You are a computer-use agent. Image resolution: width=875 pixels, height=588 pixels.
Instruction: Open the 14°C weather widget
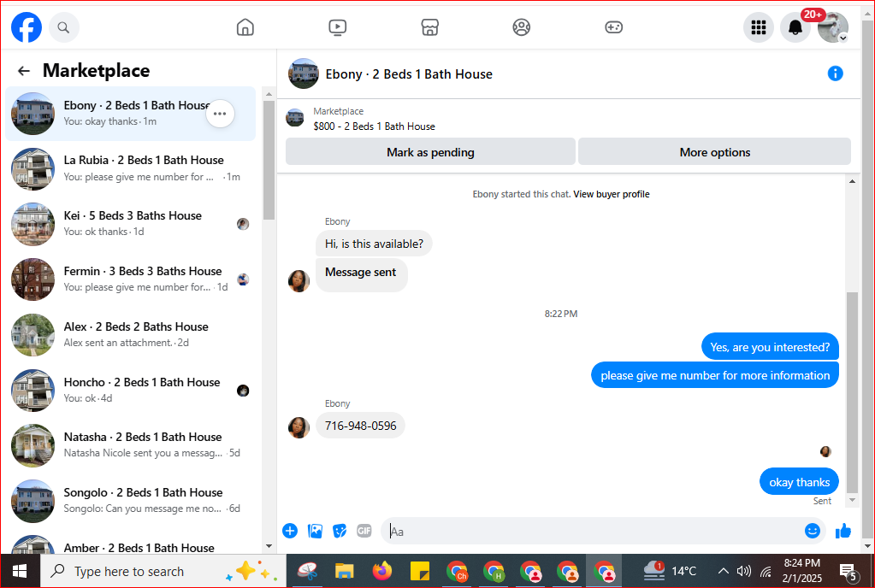tap(669, 571)
